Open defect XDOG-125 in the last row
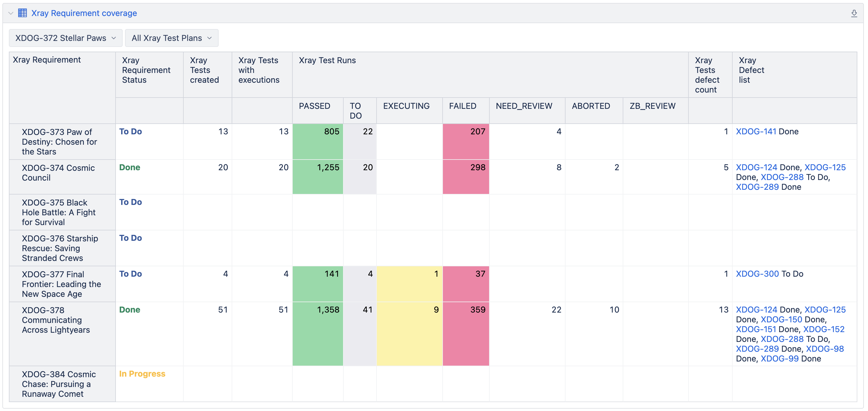868x411 pixels. [825, 310]
